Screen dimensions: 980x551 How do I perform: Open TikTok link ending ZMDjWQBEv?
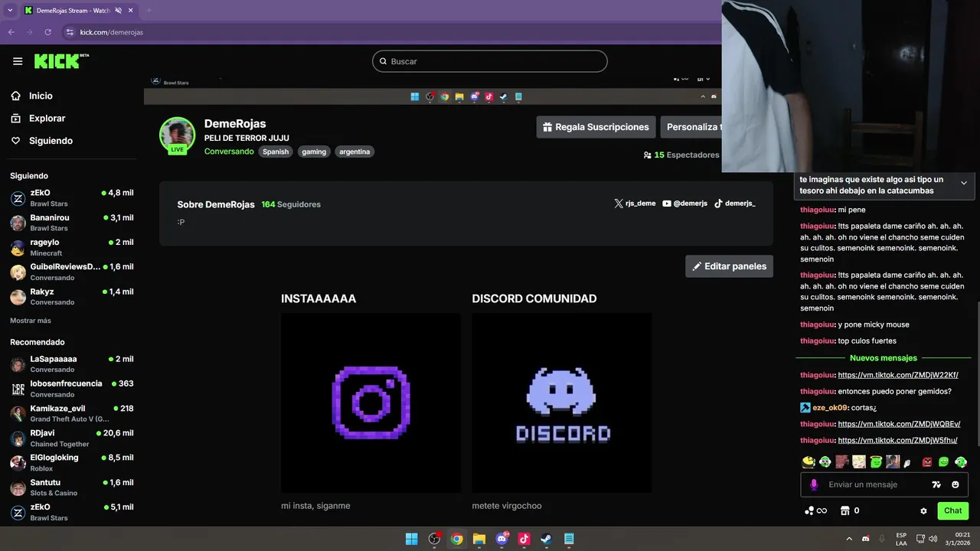coord(899,424)
